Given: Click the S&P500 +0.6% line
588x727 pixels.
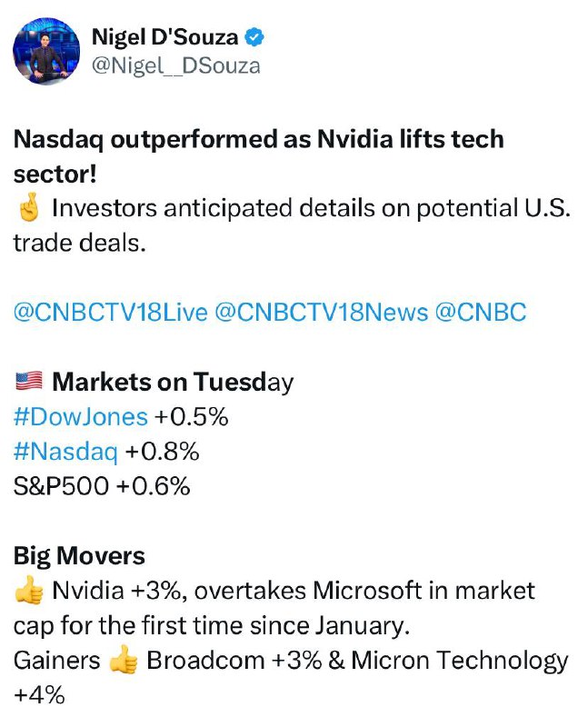Looking at the screenshot, I should point(102,486).
